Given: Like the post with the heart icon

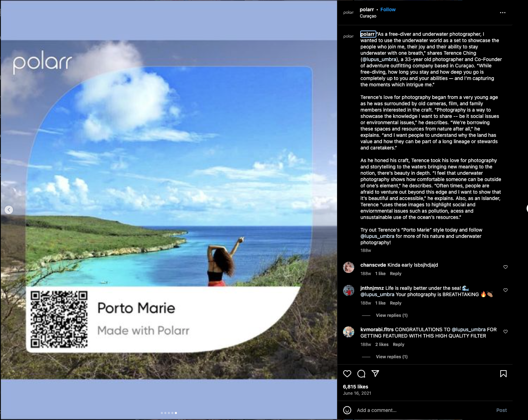Looking at the screenshot, I should 347,374.
